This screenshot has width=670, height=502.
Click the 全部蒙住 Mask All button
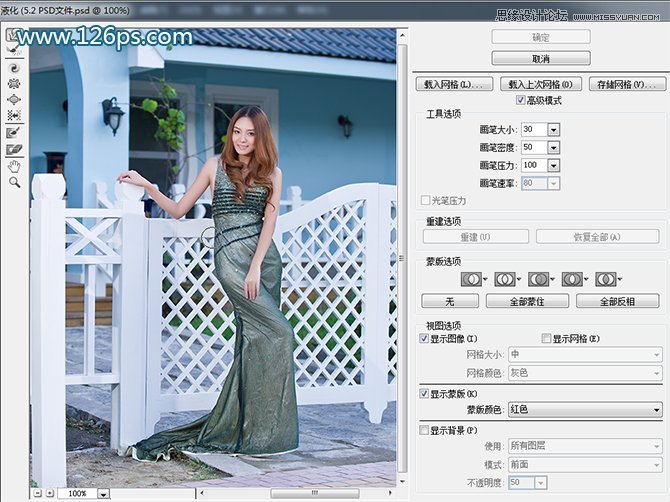[x=527, y=301]
